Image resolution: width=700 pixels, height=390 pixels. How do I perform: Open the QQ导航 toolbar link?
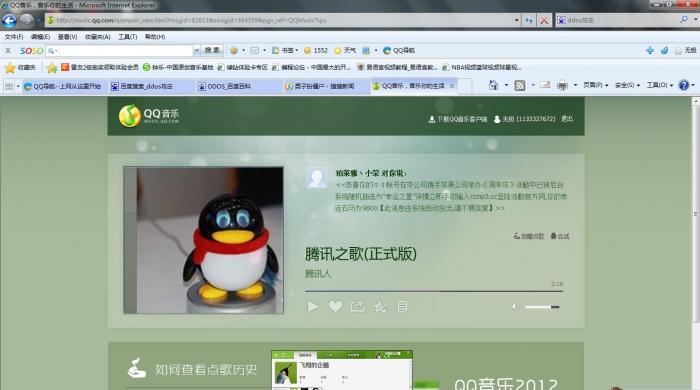coord(399,50)
